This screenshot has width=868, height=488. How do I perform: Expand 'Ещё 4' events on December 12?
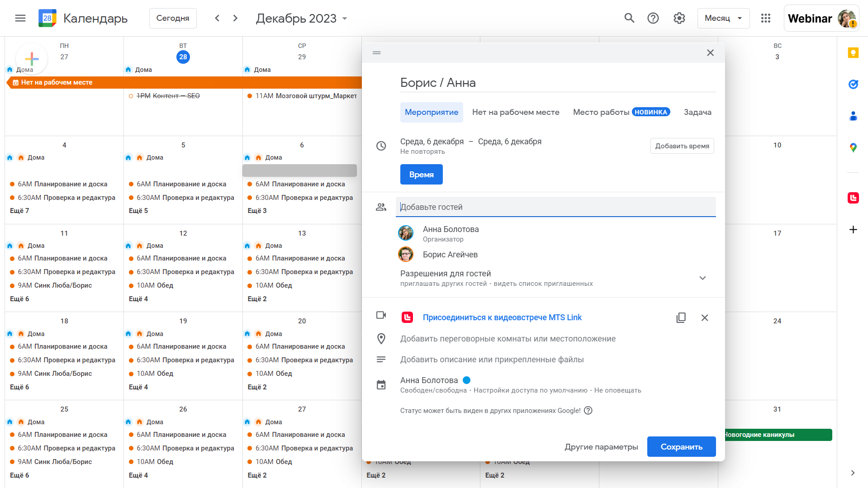tap(138, 298)
